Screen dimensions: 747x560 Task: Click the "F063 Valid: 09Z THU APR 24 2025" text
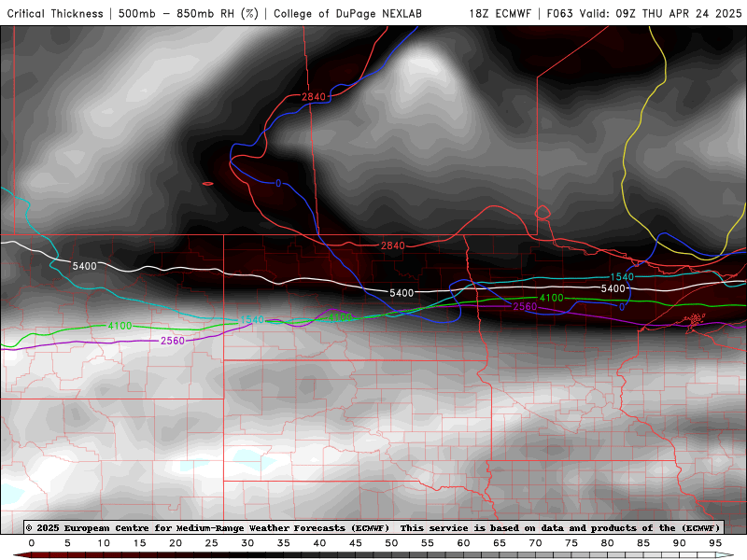644,14
